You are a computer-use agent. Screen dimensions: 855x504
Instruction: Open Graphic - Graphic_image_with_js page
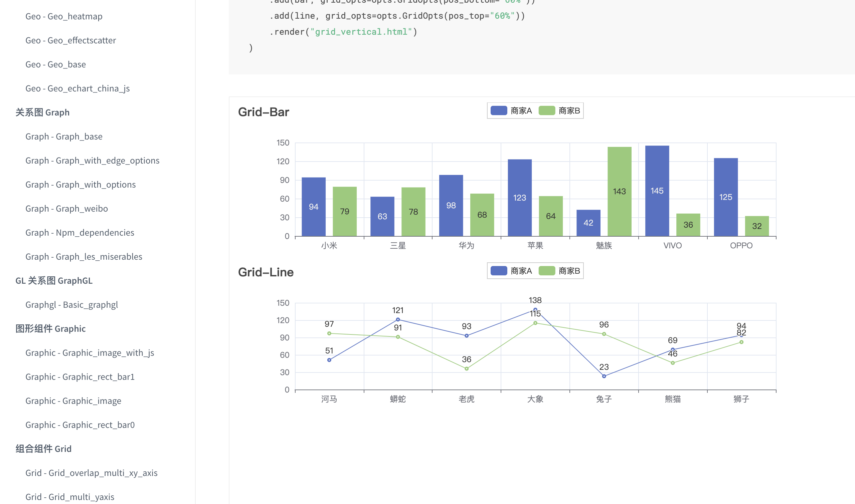(x=90, y=353)
